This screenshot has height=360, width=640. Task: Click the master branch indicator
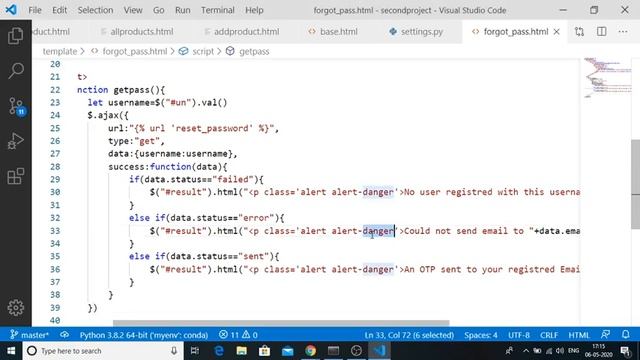pos(29,335)
